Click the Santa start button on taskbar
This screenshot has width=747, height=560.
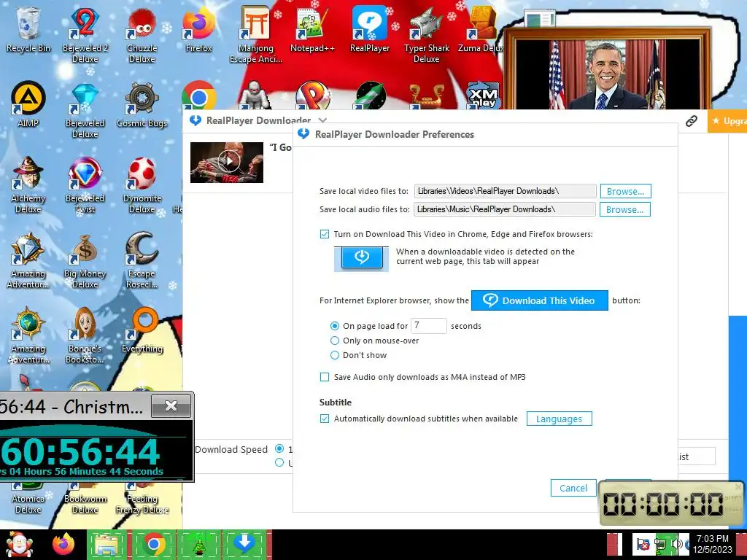click(18, 544)
